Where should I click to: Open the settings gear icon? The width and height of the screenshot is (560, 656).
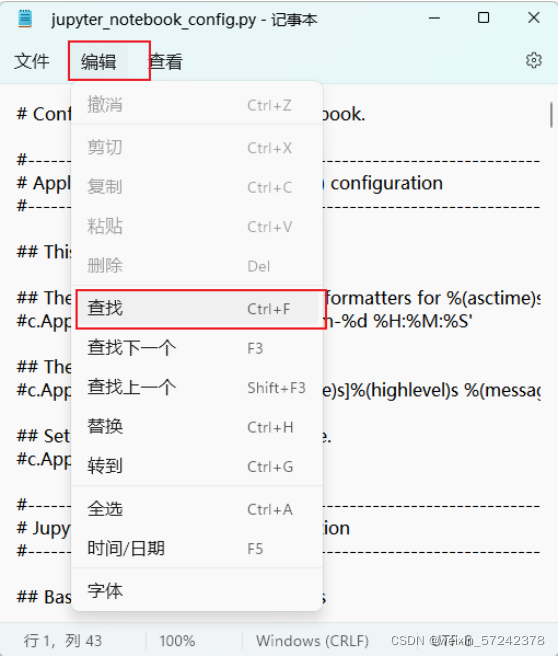click(x=533, y=61)
